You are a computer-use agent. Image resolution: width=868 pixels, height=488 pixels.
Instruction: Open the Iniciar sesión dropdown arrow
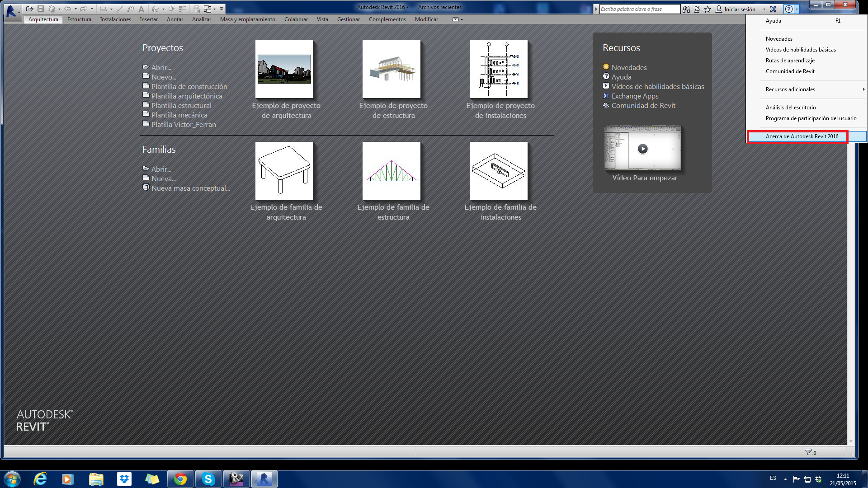tap(764, 9)
